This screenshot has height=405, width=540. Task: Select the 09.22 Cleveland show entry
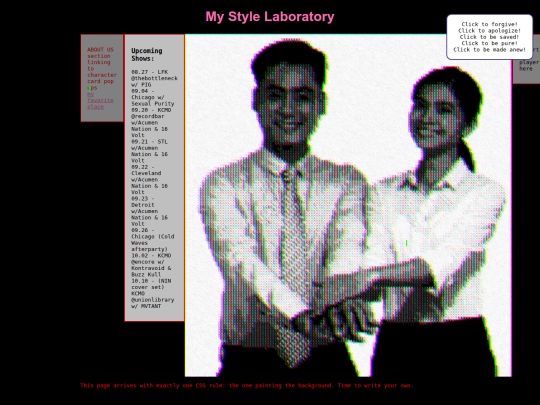pyautogui.click(x=149, y=179)
